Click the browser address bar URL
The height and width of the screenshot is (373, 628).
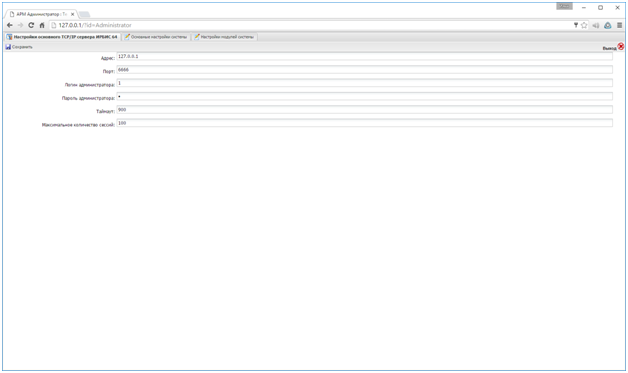[x=95, y=25]
